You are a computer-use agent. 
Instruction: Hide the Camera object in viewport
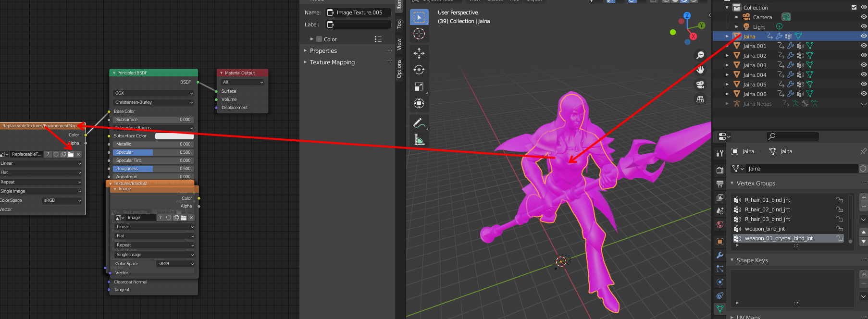tap(864, 17)
